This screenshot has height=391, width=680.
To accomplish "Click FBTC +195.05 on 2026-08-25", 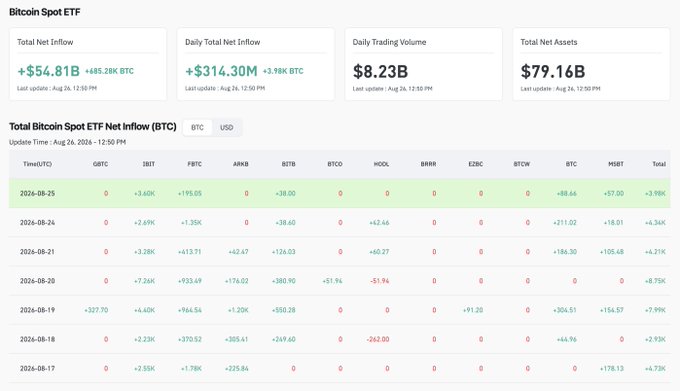I will [190, 193].
